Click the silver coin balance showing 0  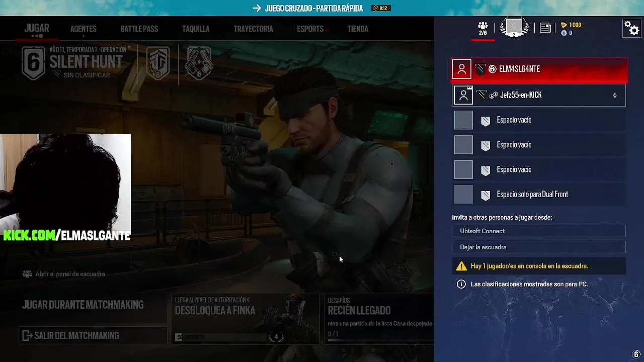click(567, 33)
